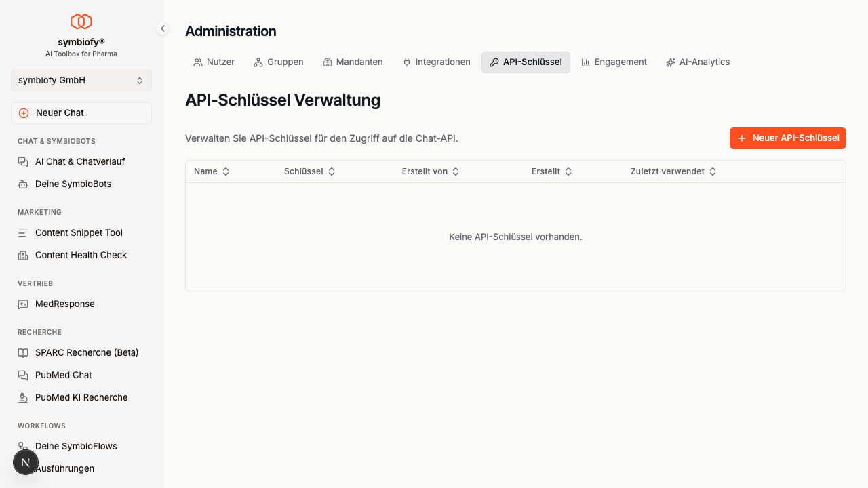Open the N user avatar circle
This screenshot has height=488, width=868.
point(26,462)
